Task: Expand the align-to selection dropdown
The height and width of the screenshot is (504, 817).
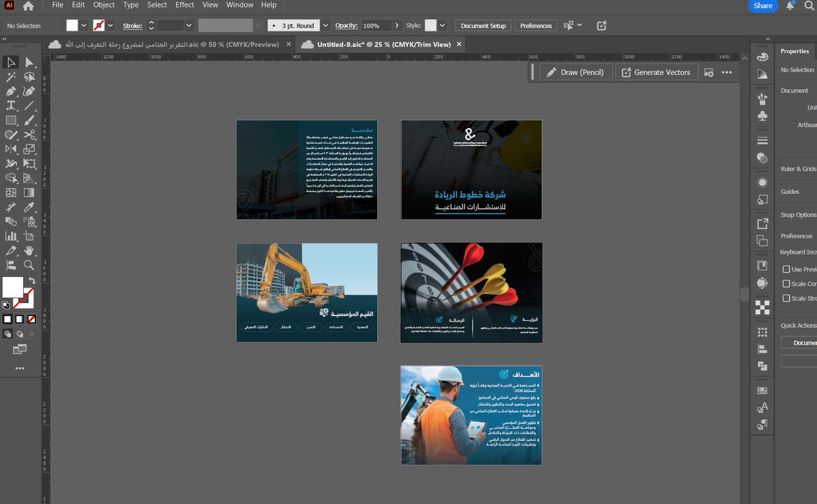Action: 579,25
